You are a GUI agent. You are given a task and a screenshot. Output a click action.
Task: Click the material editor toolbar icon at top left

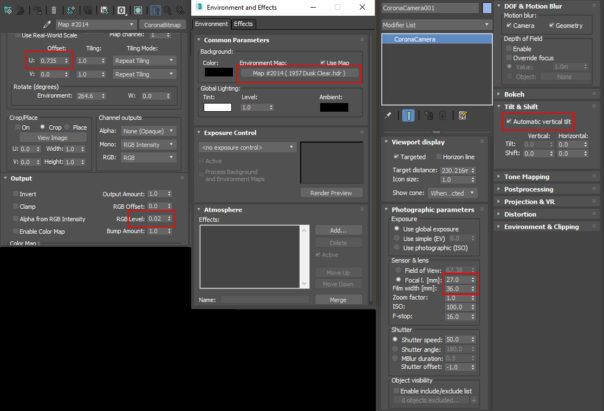pos(8,6)
